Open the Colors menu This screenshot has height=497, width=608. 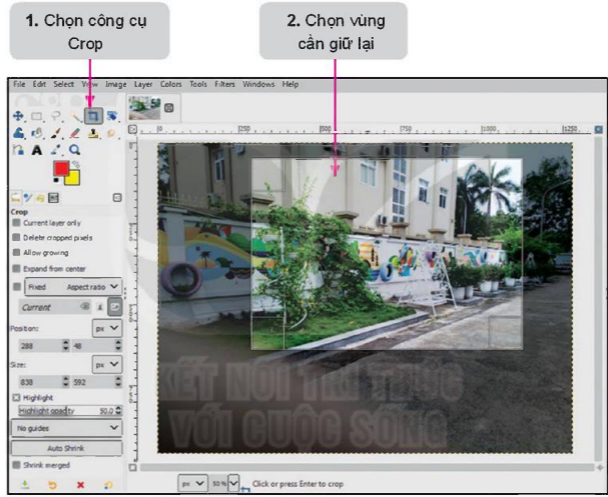pos(171,84)
